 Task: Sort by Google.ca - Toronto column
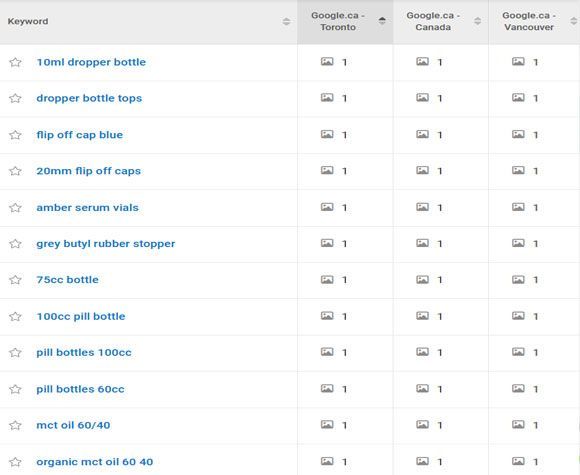coord(382,21)
